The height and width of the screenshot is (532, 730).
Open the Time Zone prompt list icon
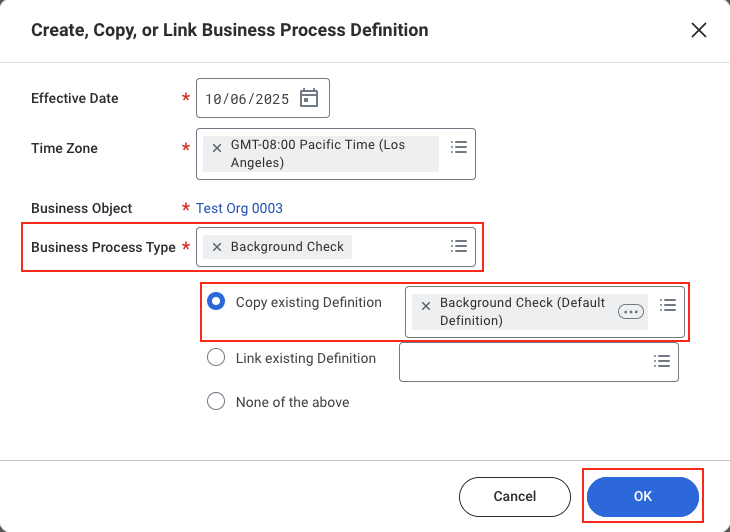click(x=459, y=147)
